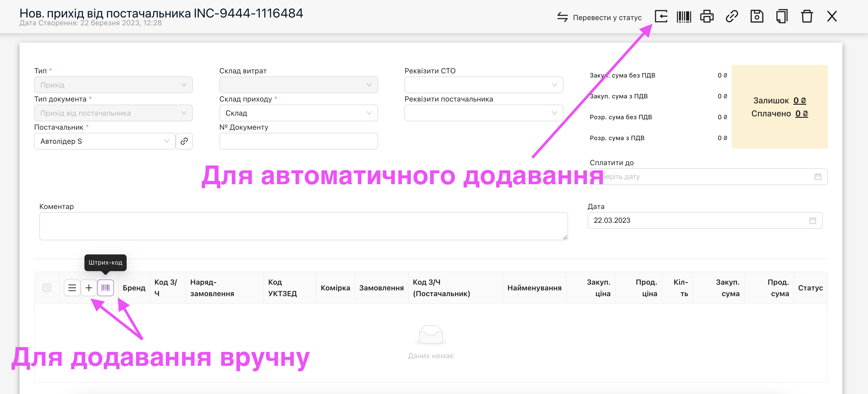The height and width of the screenshot is (394, 868).
Task: Open the Склад приходу dropdown
Action: click(298, 113)
